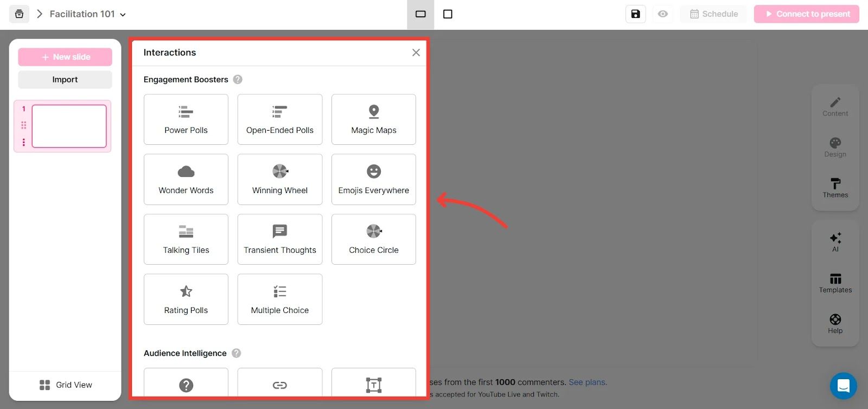Image resolution: width=868 pixels, height=409 pixels.
Task: Toggle the preview eye icon
Action: pos(662,14)
